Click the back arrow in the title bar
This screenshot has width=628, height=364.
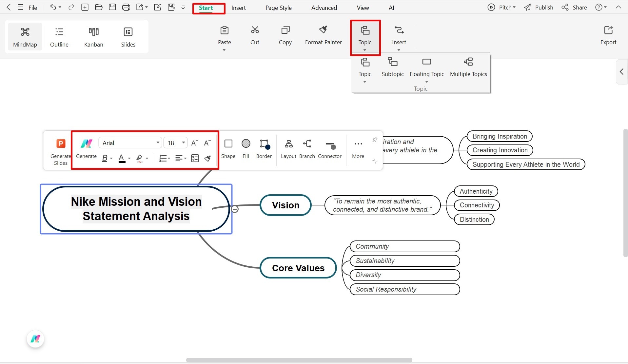coord(9,7)
